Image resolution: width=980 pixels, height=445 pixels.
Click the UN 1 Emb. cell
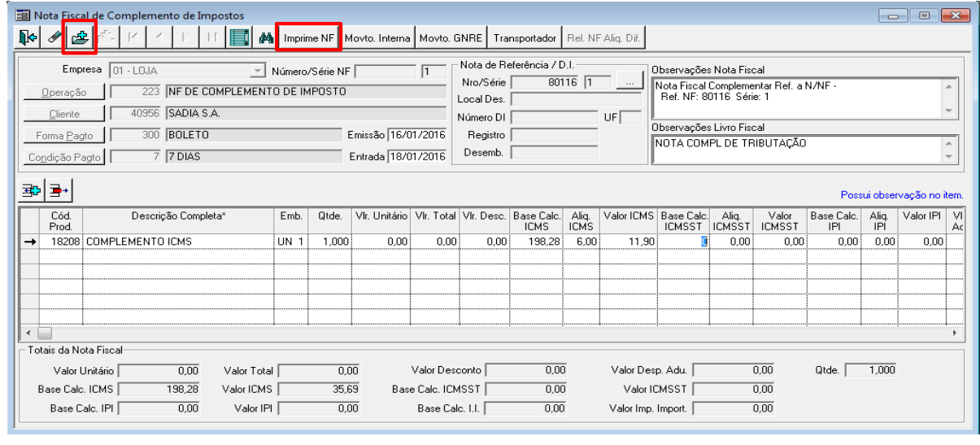click(290, 242)
